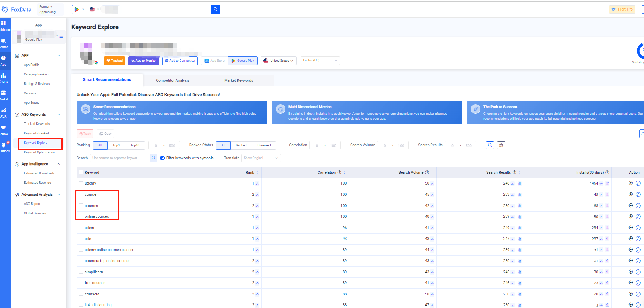Open the Dashboard sidebar icon
Viewport: 644px width, 308px height.
tap(4, 26)
